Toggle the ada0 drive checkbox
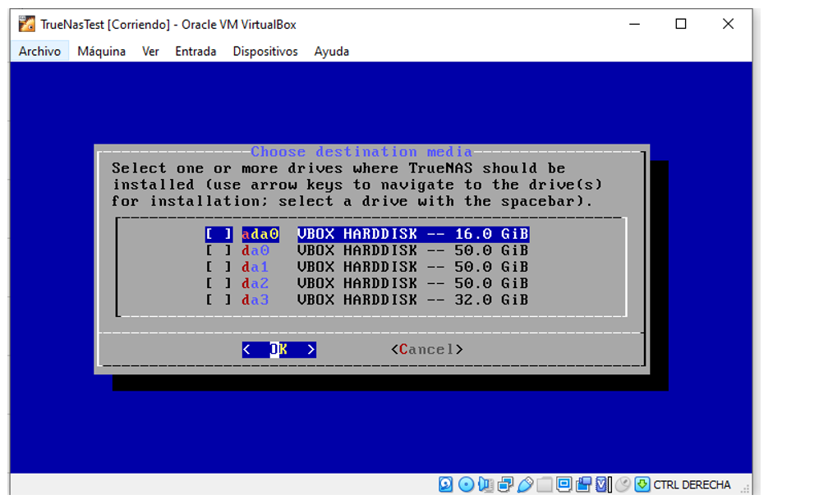This screenshot has height=504, width=828. 218,234
